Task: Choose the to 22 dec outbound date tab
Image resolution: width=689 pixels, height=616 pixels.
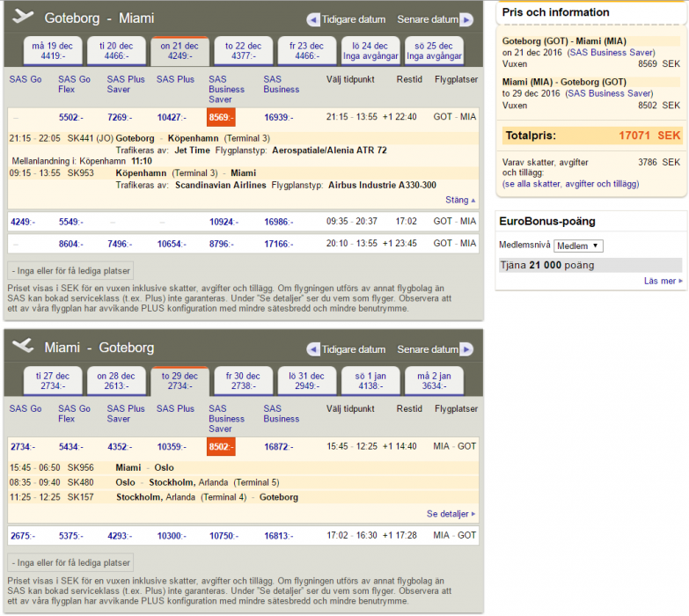Action: coord(243,51)
